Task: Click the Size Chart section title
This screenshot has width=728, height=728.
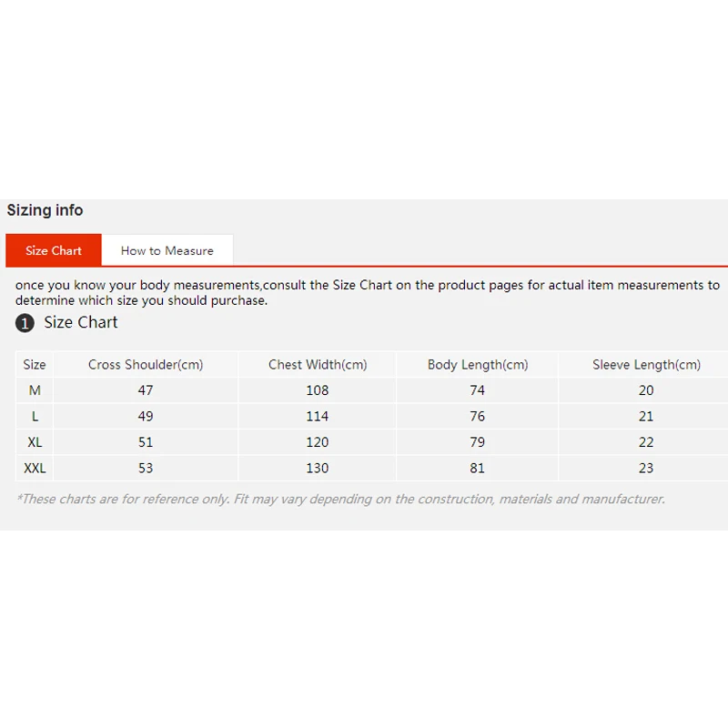Action: (81, 322)
